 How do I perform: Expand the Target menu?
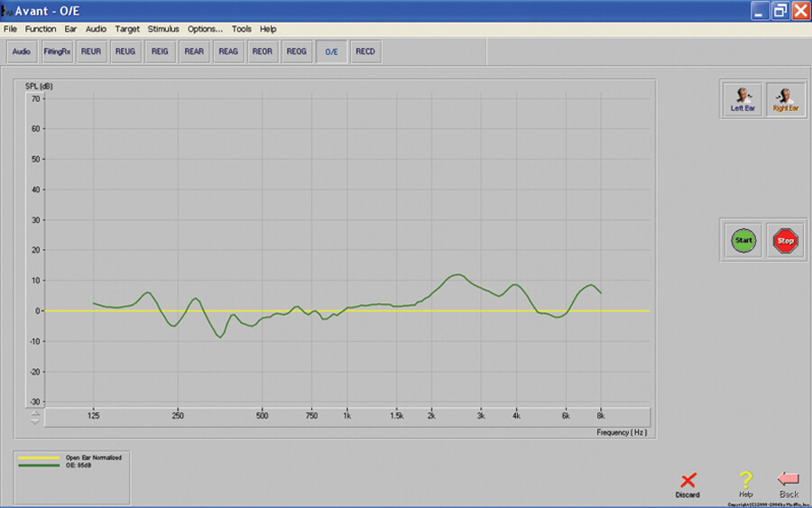127,29
